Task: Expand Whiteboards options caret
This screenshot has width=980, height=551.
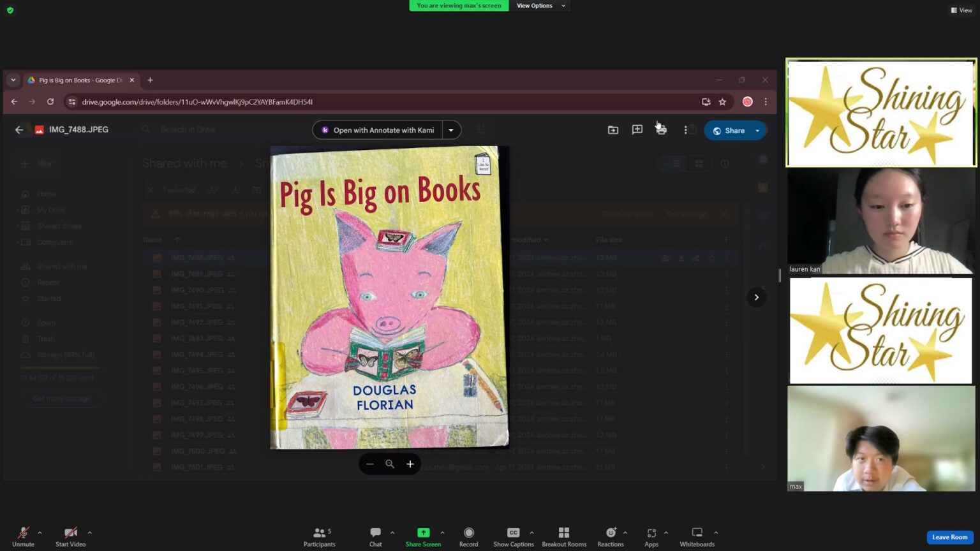Action: (716, 533)
